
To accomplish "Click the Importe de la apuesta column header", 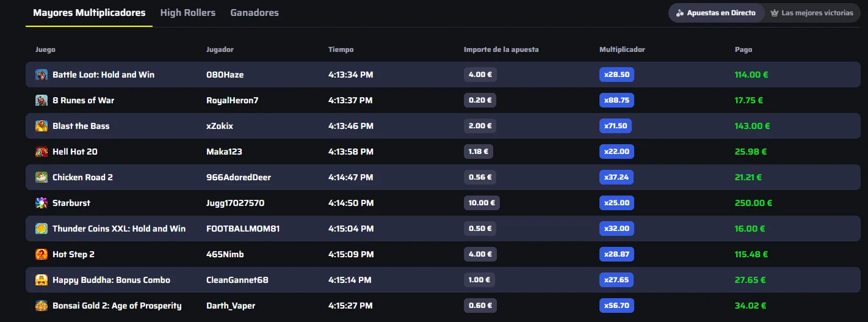I will 501,49.
